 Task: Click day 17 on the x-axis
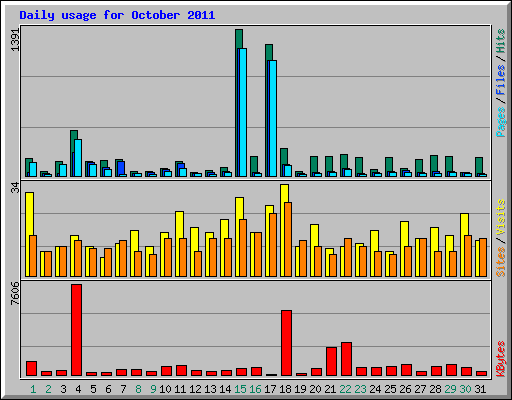(270, 389)
